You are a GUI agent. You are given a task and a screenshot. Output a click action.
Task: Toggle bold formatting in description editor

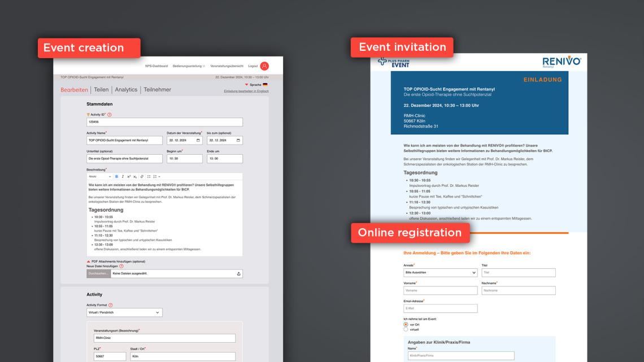click(x=116, y=177)
